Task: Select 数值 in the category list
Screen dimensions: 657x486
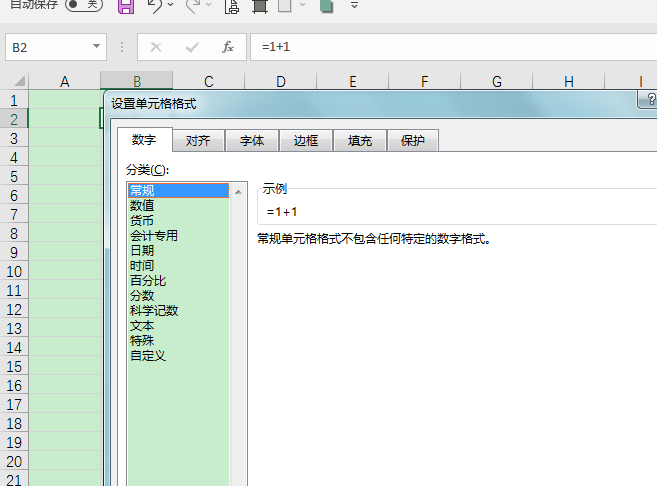Action: [x=178, y=206]
